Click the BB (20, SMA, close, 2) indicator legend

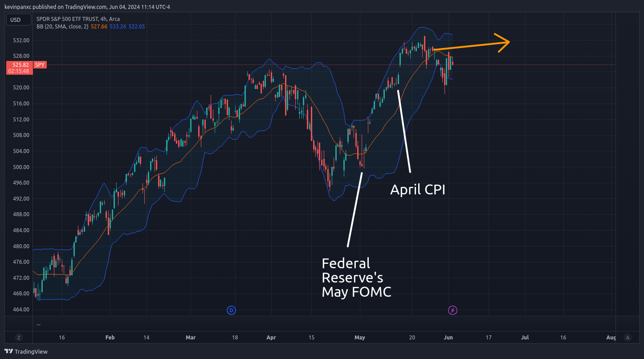tap(62, 27)
